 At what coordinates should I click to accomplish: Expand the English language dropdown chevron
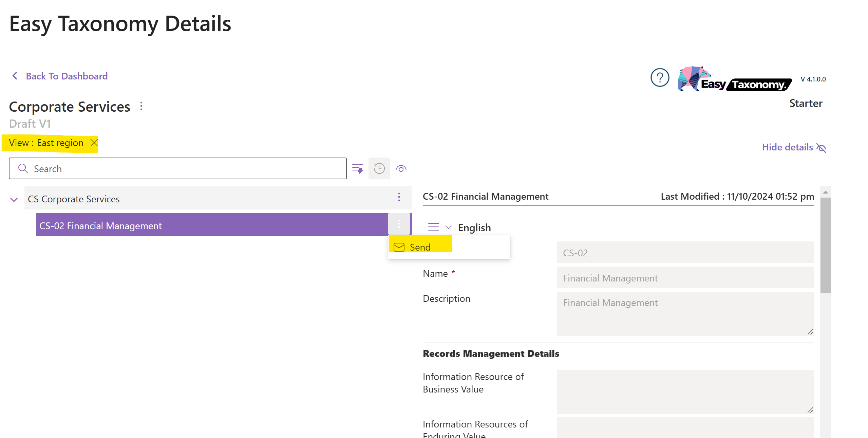pos(448,227)
